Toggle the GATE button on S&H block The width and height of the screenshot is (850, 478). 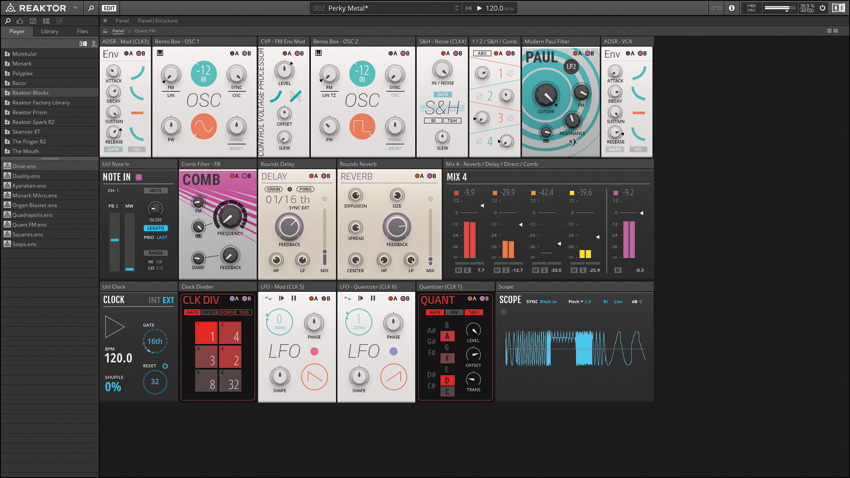(442, 95)
